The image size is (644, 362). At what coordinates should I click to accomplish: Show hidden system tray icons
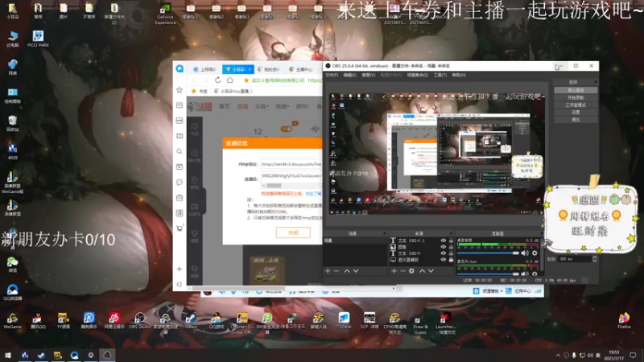557,356
